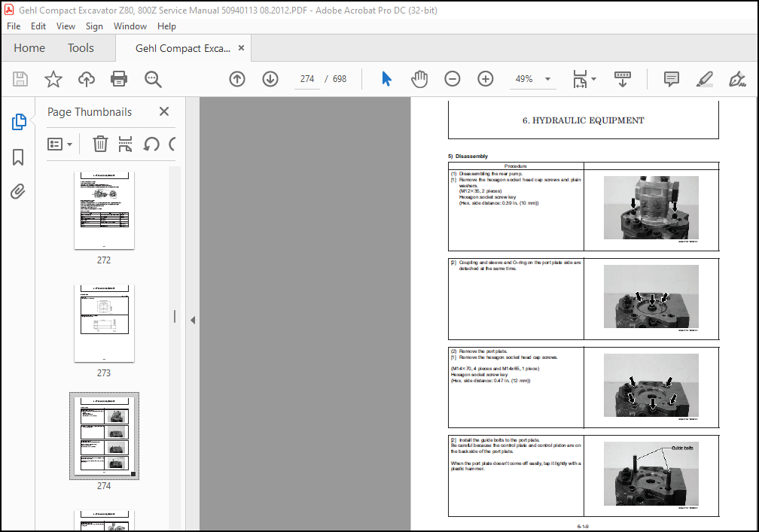Viewport: 759px width, 532px height.
Task: Switch to the Tools tab
Action: pos(81,48)
